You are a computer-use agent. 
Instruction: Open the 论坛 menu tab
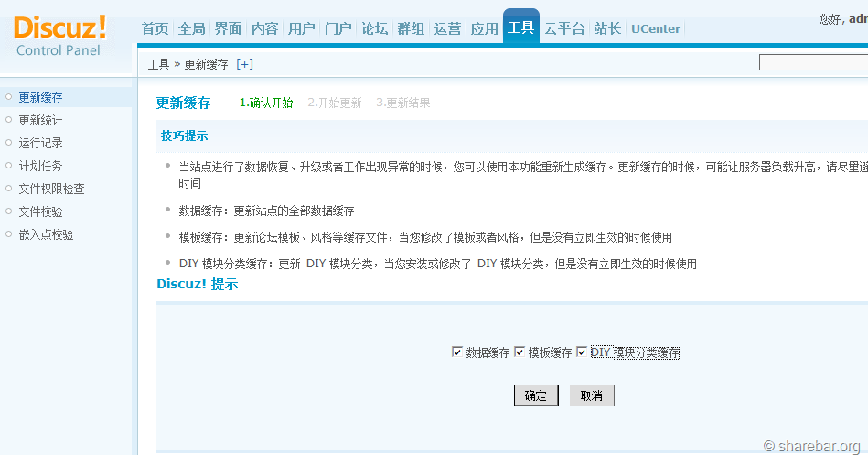(x=374, y=28)
